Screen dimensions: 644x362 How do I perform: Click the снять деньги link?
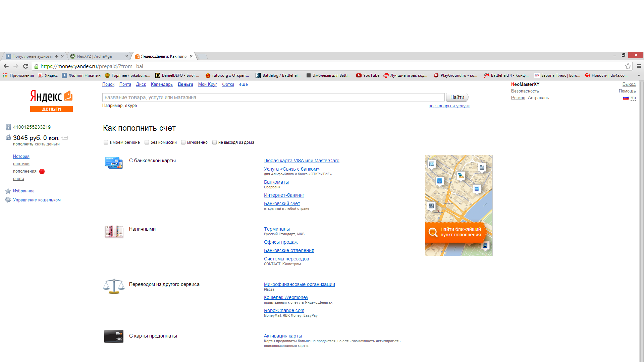(47, 144)
